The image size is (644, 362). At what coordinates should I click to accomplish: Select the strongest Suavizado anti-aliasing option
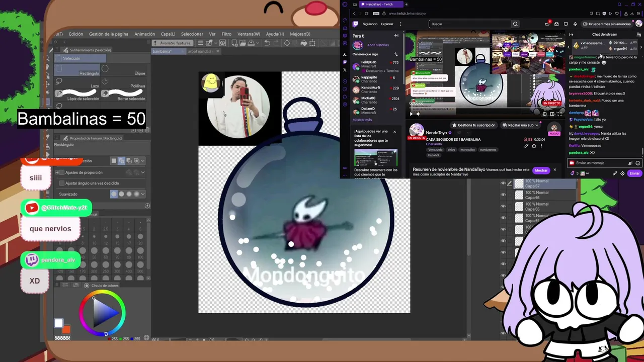[136, 194]
